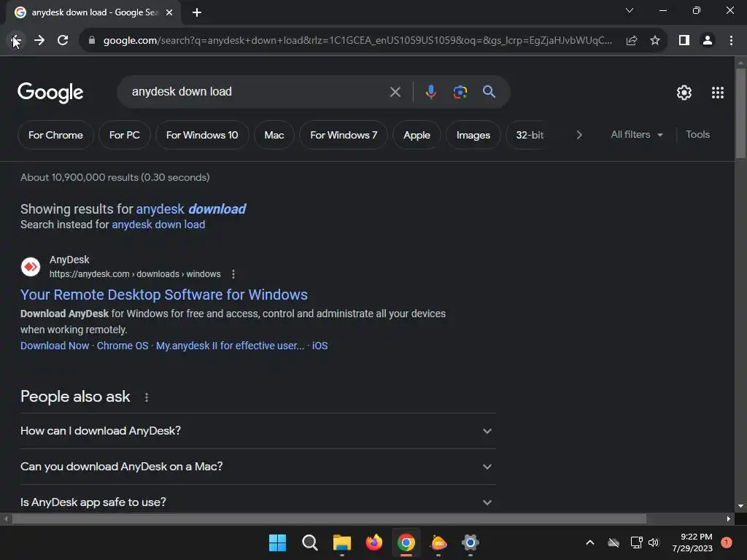Click the scroll down arrow
Image resolution: width=747 pixels, height=560 pixels.
[740, 506]
